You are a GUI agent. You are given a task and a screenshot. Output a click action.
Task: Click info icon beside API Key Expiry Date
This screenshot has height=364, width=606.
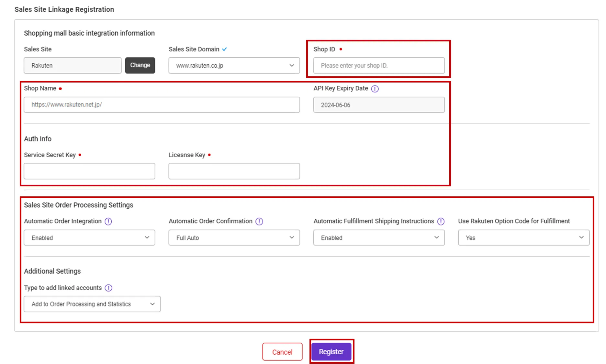pos(375,89)
